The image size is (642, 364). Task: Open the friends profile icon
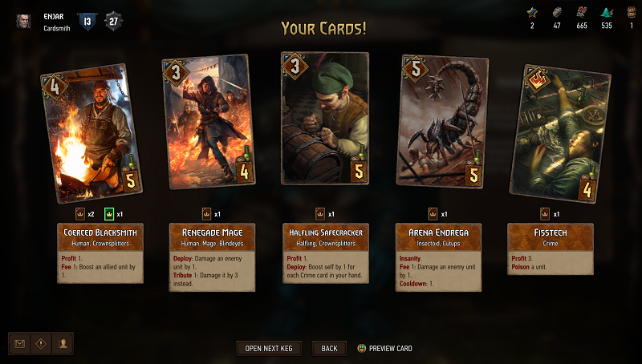click(x=63, y=344)
